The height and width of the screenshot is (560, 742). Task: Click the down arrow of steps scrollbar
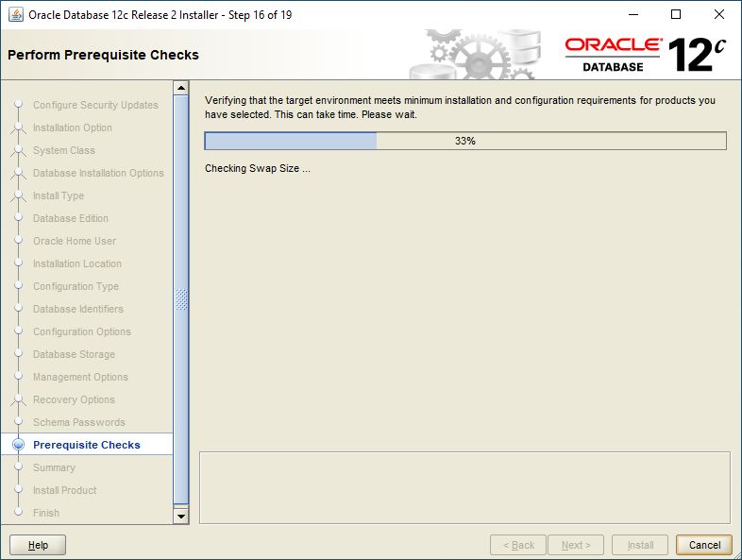180,516
